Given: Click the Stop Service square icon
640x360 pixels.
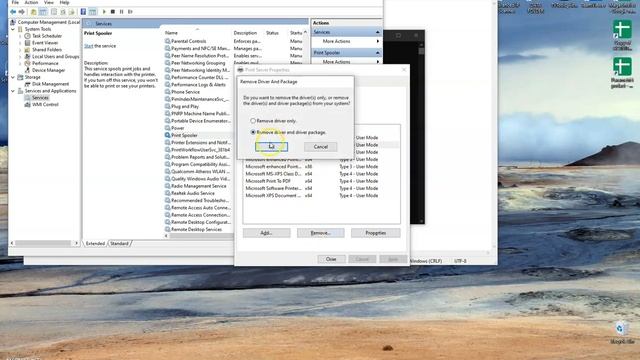Looking at the screenshot, I should point(113,11).
